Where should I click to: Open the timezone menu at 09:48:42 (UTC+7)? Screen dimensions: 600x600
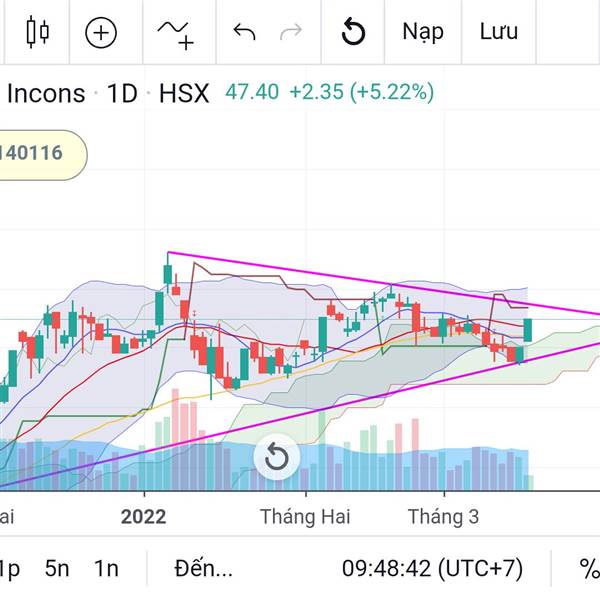coord(432,569)
